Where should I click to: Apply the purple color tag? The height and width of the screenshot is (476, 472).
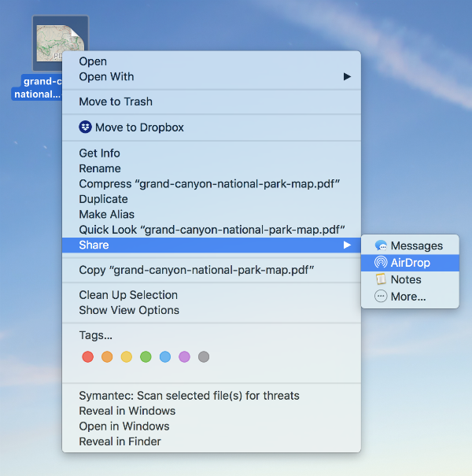click(x=184, y=357)
